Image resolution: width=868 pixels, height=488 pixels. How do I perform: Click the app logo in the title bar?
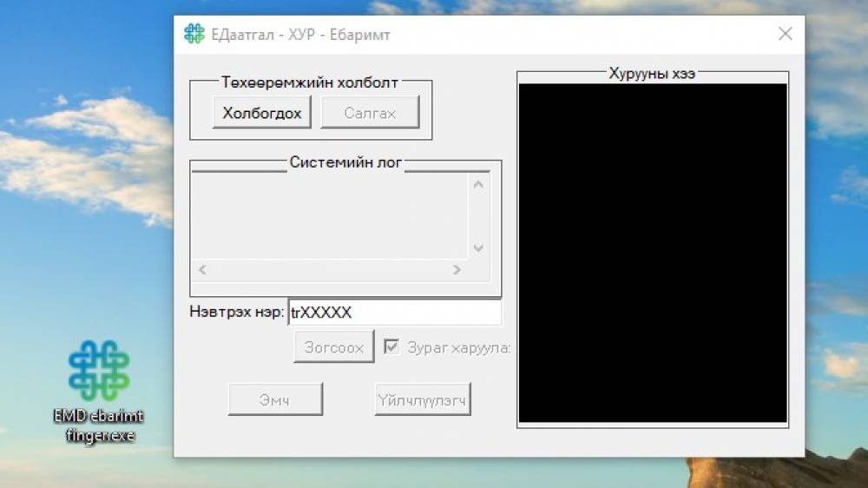click(194, 34)
